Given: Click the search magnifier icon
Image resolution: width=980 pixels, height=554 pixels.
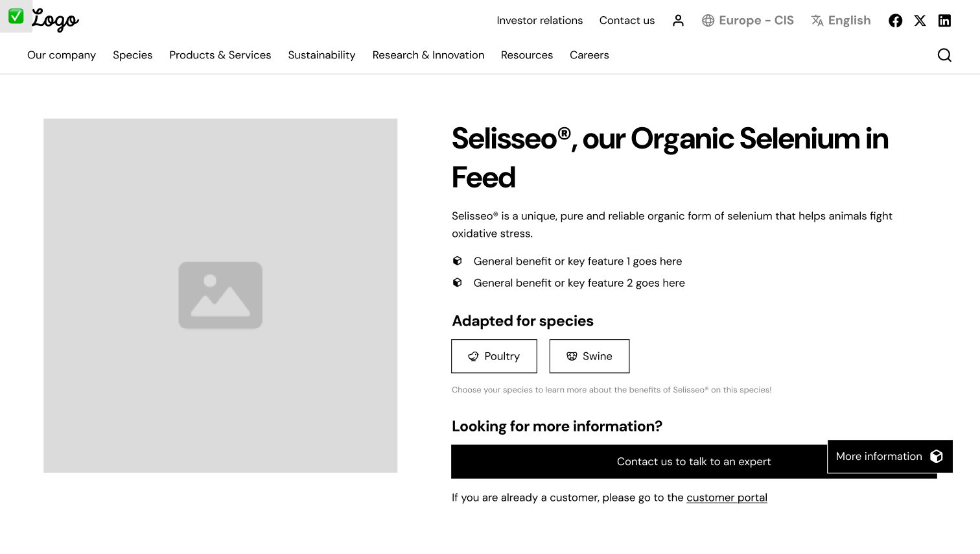Looking at the screenshot, I should coord(944,55).
